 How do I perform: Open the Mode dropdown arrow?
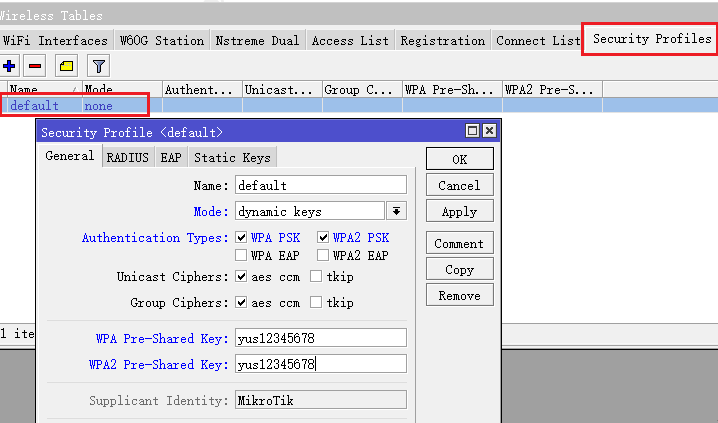[x=397, y=211]
